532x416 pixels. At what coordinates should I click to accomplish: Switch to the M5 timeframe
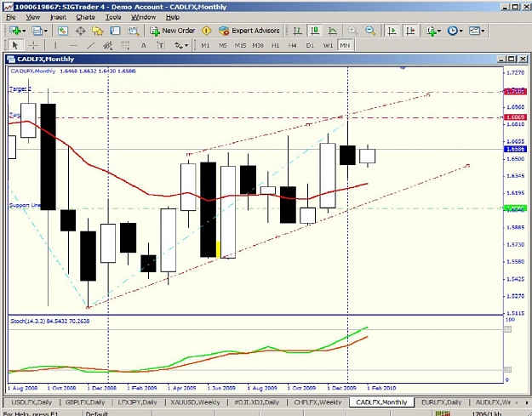pos(222,45)
